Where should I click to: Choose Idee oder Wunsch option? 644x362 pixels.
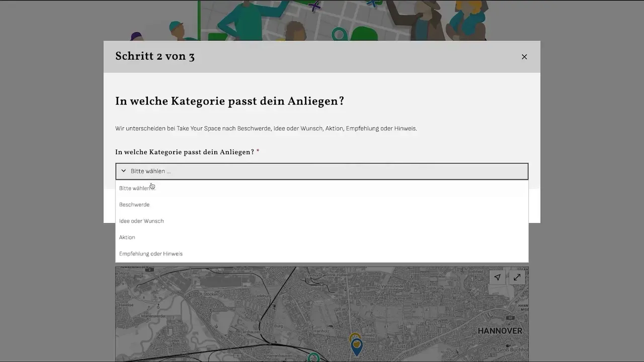[x=322, y=221]
